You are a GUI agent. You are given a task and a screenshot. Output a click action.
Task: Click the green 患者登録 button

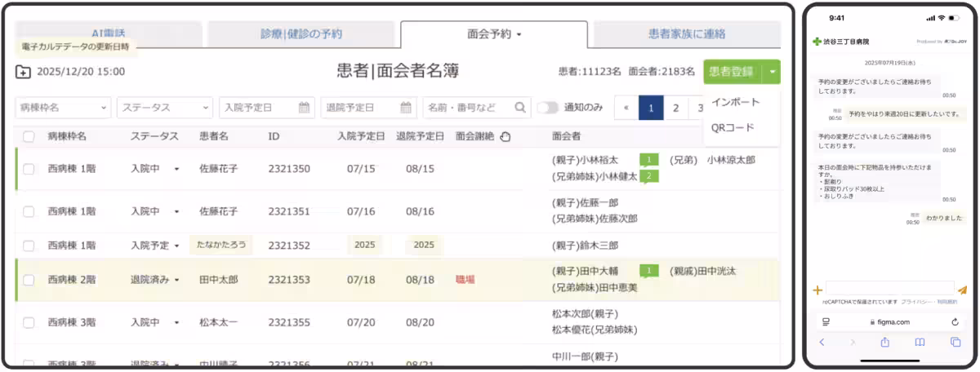click(x=732, y=72)
